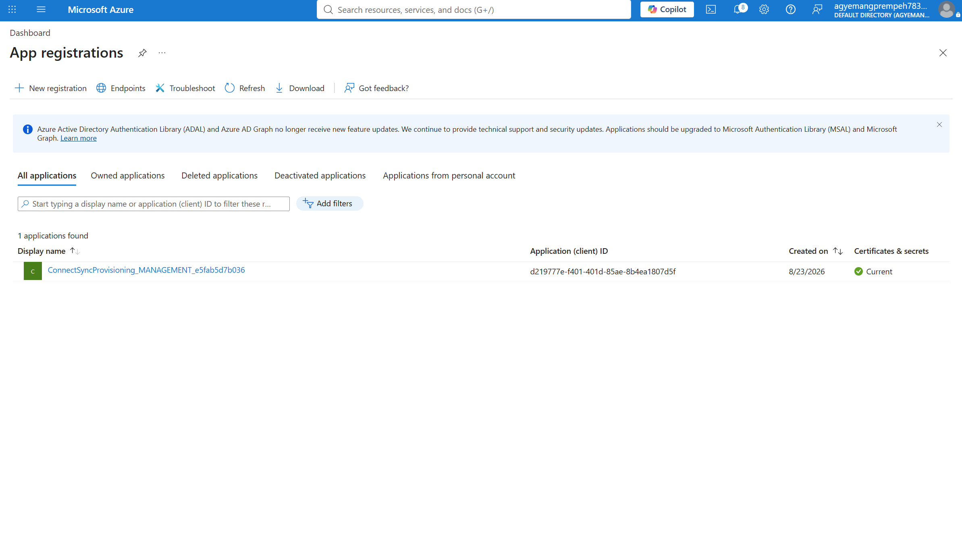
Task: Go to Microsoft Azure home
Action: coord(100,10)
